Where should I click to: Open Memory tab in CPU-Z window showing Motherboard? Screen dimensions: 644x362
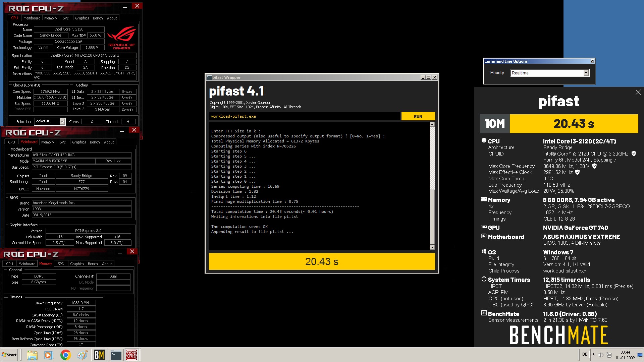tap(48, 142)
